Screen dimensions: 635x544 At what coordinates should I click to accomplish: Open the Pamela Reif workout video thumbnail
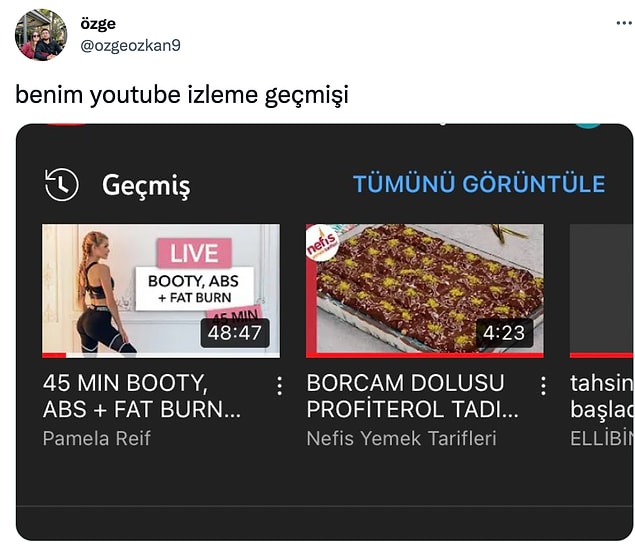click(x=161, y=291)
